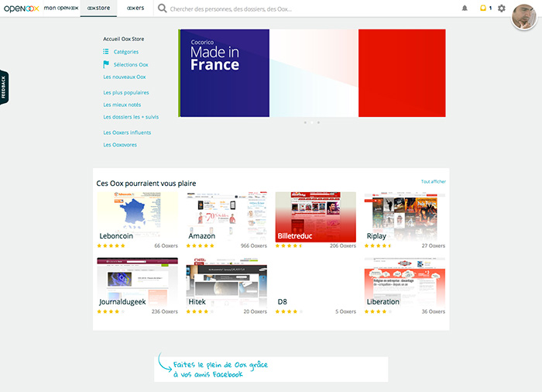Screen dimensions: 542x392
Task: Click the OpenOox logo
Action: (x=21, y=9)
